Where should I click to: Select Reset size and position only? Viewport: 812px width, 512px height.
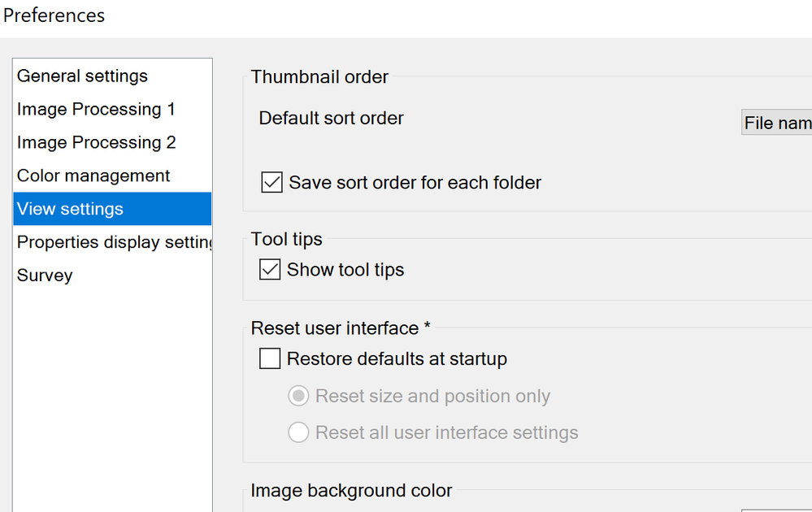[299, 397]
